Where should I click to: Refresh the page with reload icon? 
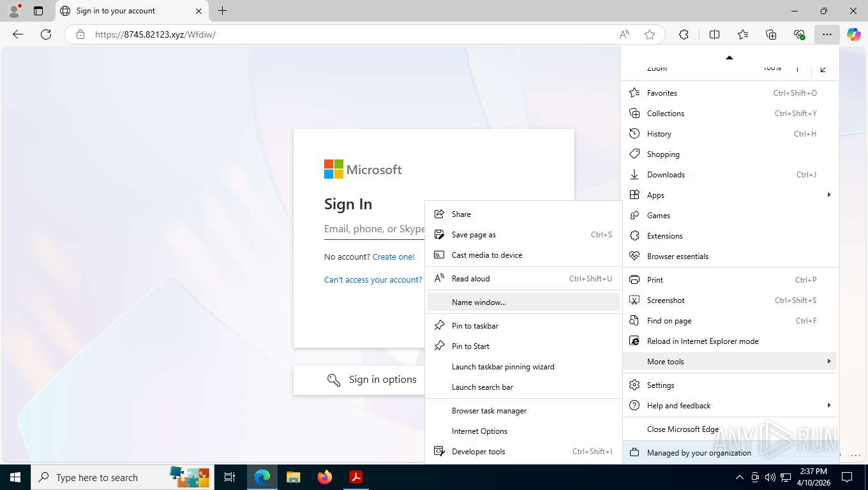pyautogui.click(x=46, y=34)
